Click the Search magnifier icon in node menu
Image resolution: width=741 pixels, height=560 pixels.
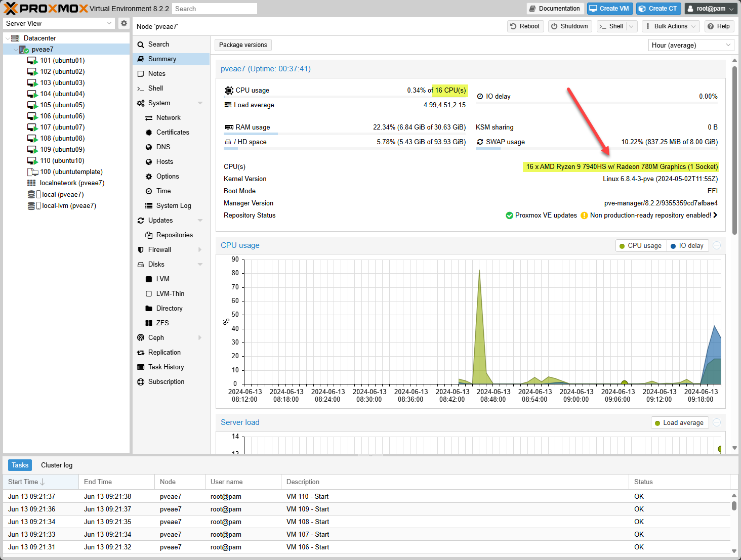(x=141, y=45)
